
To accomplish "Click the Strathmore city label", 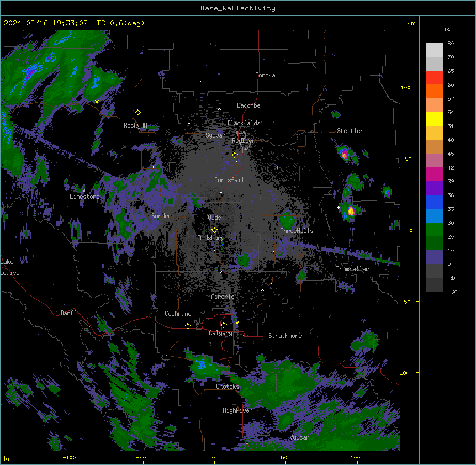I will [x=285, y=336].
